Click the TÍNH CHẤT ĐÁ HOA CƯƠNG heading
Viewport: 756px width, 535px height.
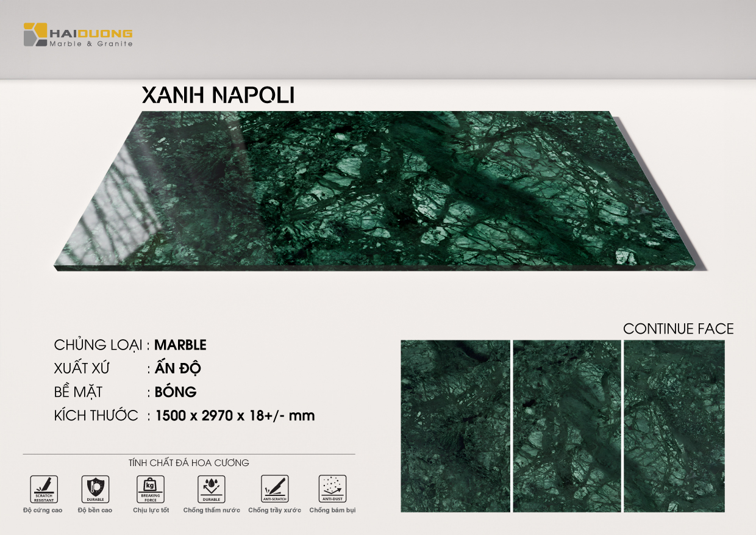(x=189, y=463)
